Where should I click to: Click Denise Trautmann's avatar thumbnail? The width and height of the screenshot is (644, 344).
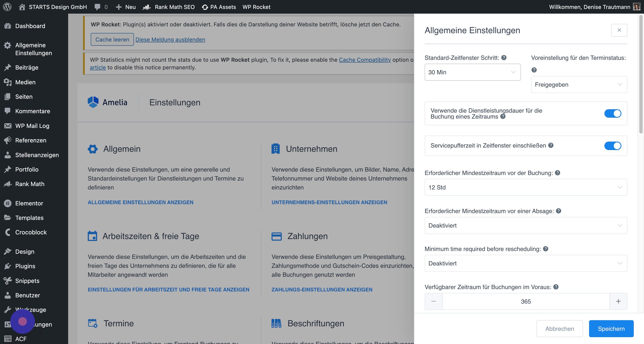(x=637, y=7)
